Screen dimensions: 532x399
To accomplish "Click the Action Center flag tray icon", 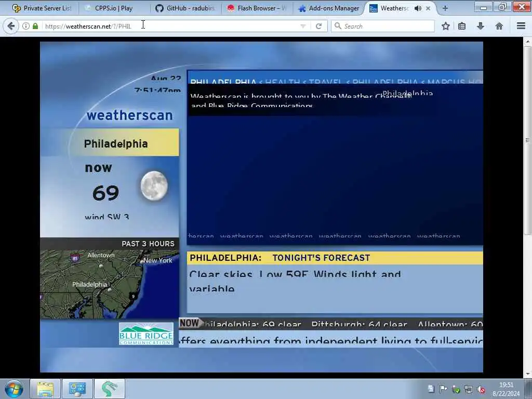I will (x=443, y=389).
